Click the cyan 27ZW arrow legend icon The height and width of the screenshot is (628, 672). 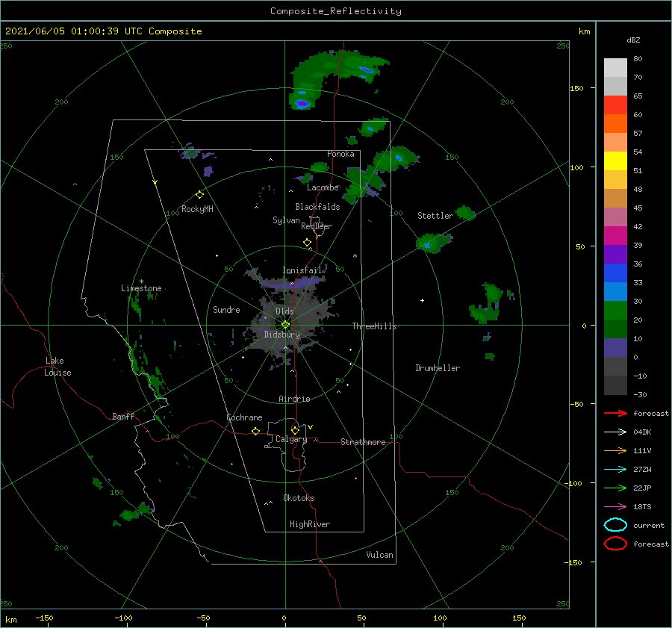[x=615, y=470]
